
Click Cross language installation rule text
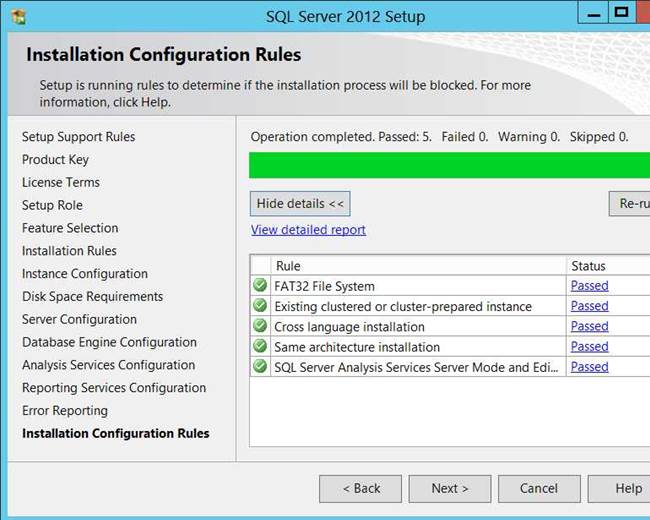click(x=349, y=327)
